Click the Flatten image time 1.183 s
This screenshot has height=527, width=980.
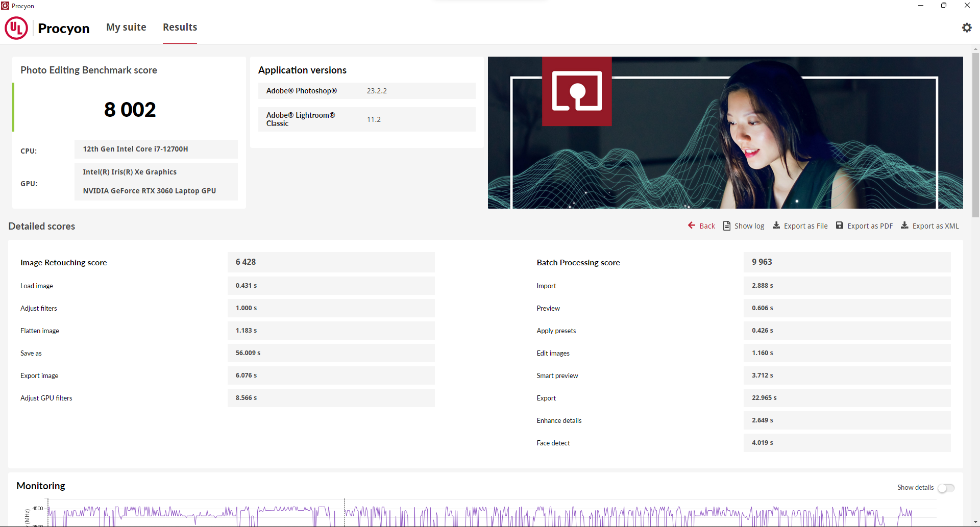pyautogui.click(x=246, y=331)
